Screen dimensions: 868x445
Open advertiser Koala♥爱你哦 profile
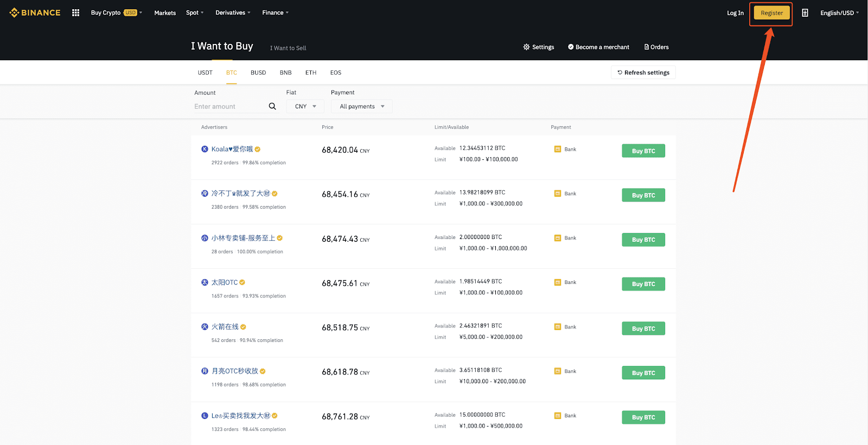tap(232, 149)
